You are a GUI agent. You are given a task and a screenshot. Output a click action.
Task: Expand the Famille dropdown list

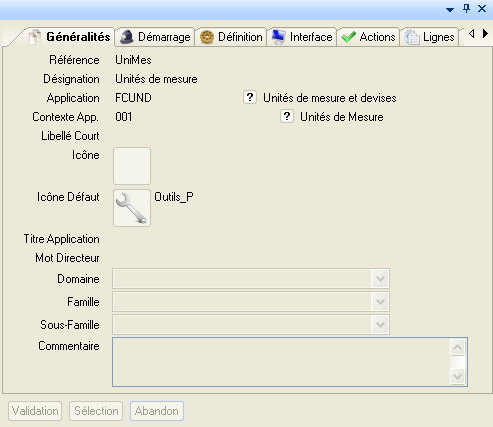(x=380, y=302)
